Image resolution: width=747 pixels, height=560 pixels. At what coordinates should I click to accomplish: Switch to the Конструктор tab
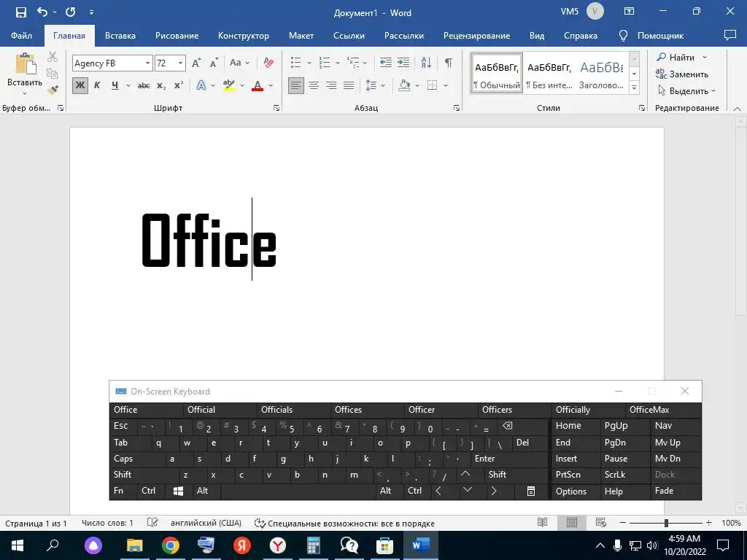click(244, 36)
